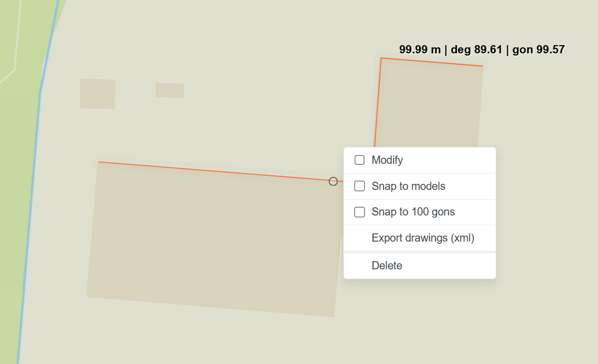The height and width of the screenshot is (364, 598).
Task: Export drawings as xml
Action: (423, 238)
